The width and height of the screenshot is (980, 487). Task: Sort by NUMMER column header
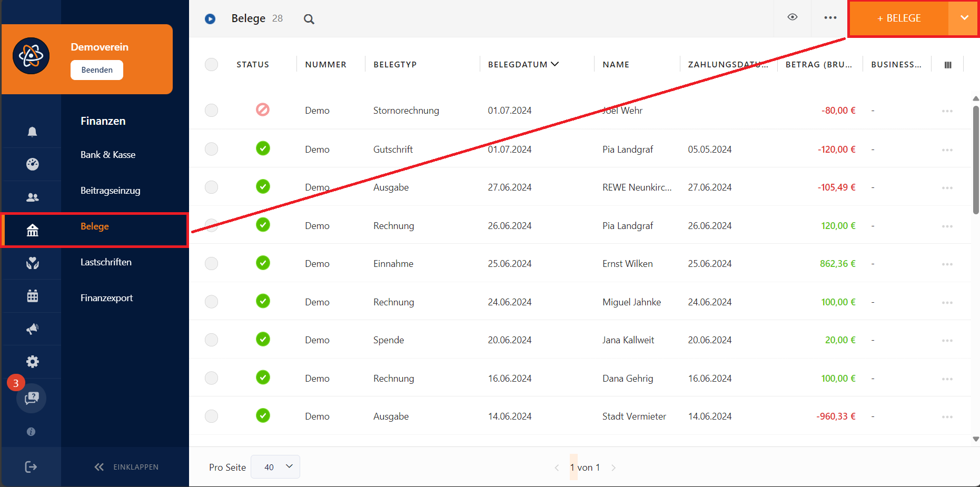click(x=326, y=64)
